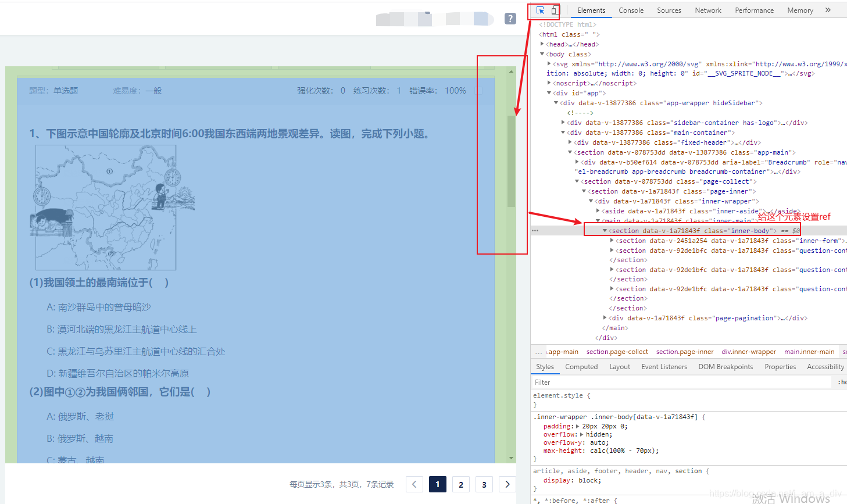
Task: Activate the inspect element picker icon
Action: [x=540, y=10]
